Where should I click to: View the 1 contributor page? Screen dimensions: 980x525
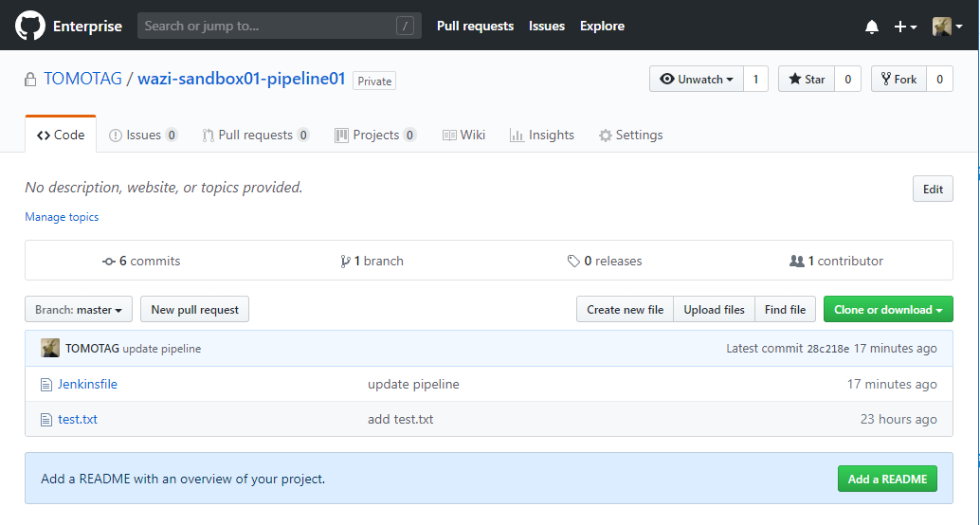[836, 261]
